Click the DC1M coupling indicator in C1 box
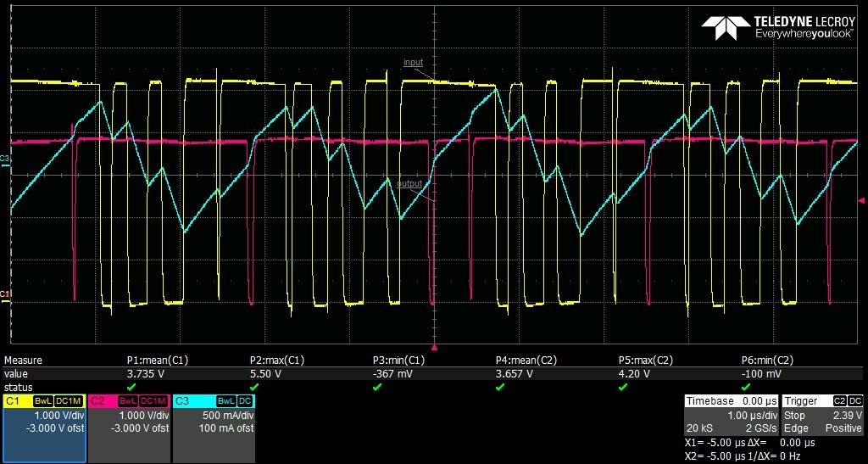Image resolution: width=868 pixels, height=464 pixels. tap(70, 401)
